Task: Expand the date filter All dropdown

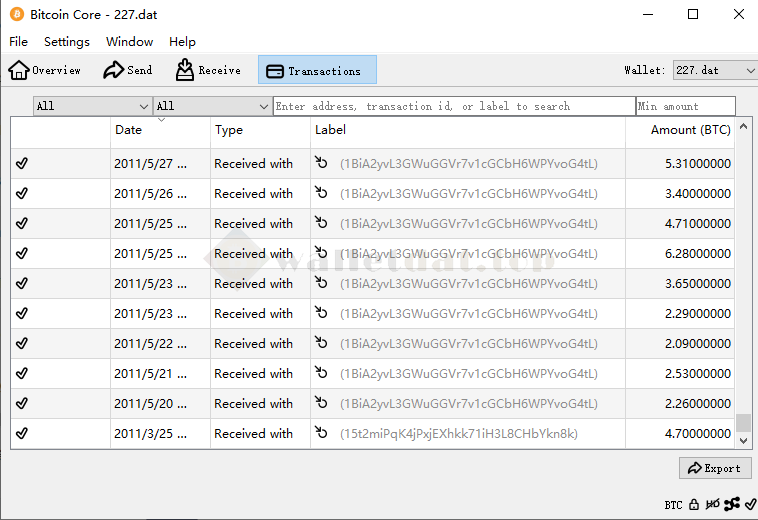Action: 92,106
